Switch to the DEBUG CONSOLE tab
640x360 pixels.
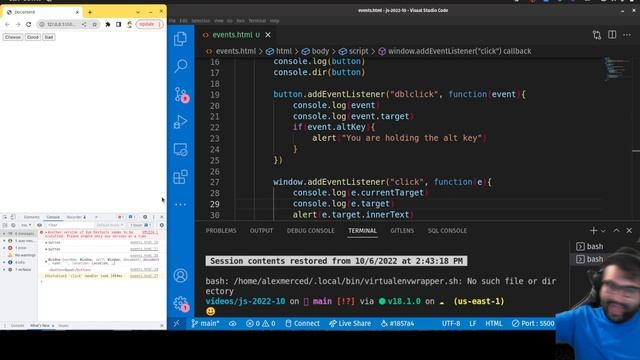point(310,231)
